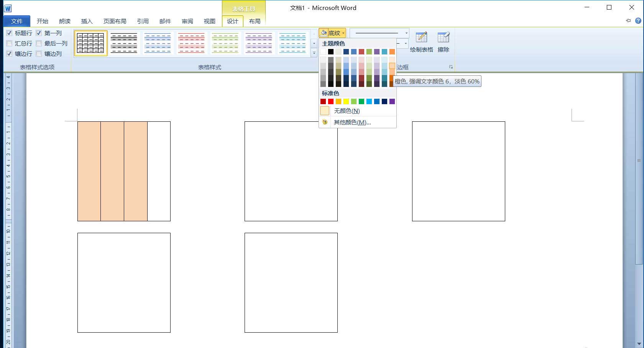644x348 pixels.
Task: Open 其他颜色(M)... more colors dialog
Action: tap(357, 122)
